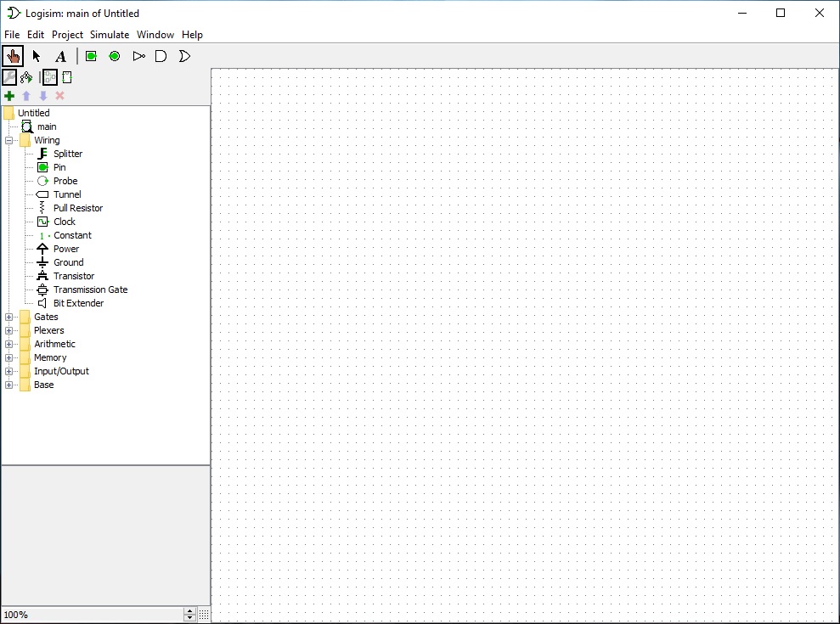Screen dimensions: 840x624
Task: Collapse the Wiring library
Action: 8,140
